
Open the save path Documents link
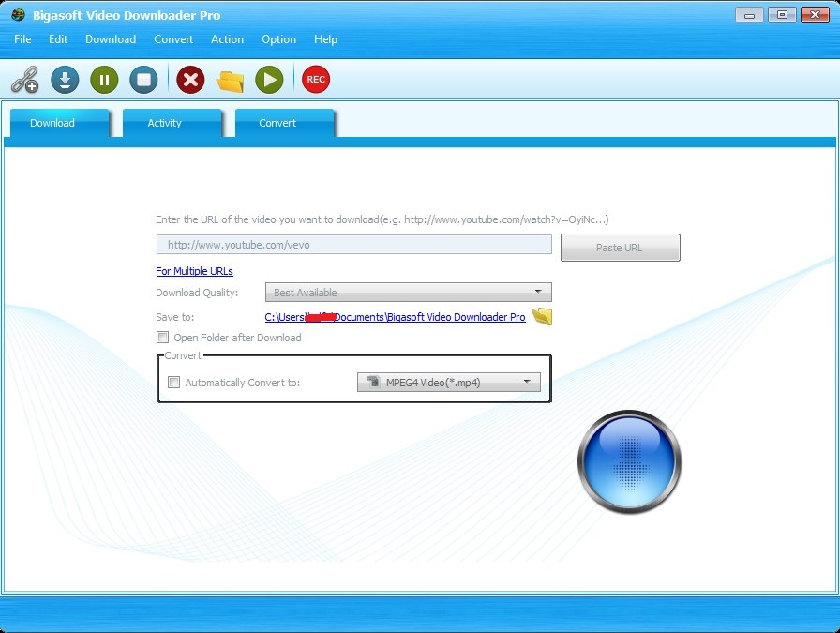pos(395,317)
